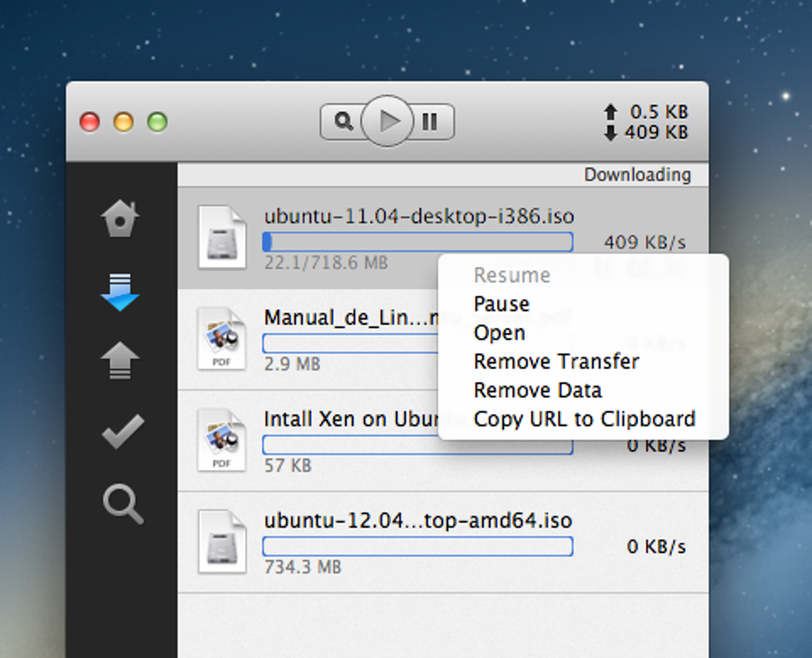Select Remove Data from the context menu
This screenshot has width=812, height=658.
coord(537,391)
